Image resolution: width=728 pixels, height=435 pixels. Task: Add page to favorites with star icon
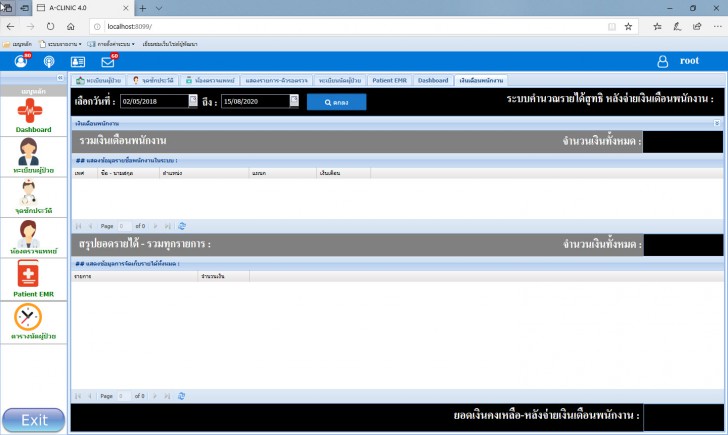pos(628,26)
